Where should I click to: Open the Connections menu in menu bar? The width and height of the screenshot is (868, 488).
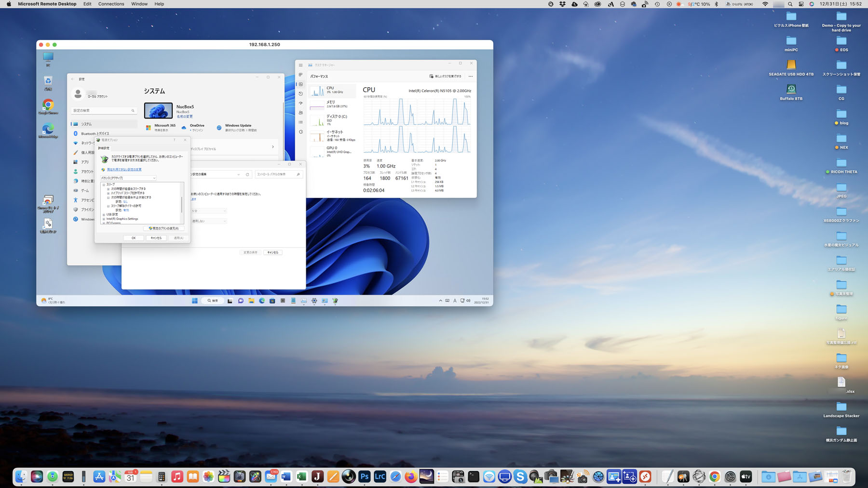pyautogui.click(x=111, y=4)
